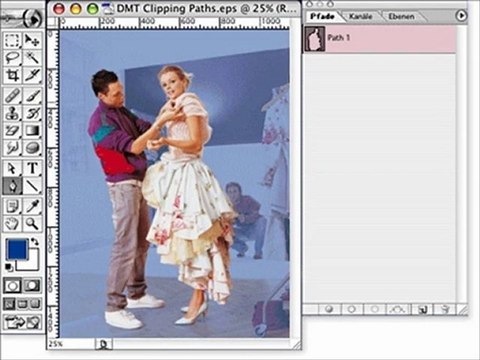Screen dimensions: 480x360
Task: Open the Paths palette flyout menu arrow
Action: 461,15
